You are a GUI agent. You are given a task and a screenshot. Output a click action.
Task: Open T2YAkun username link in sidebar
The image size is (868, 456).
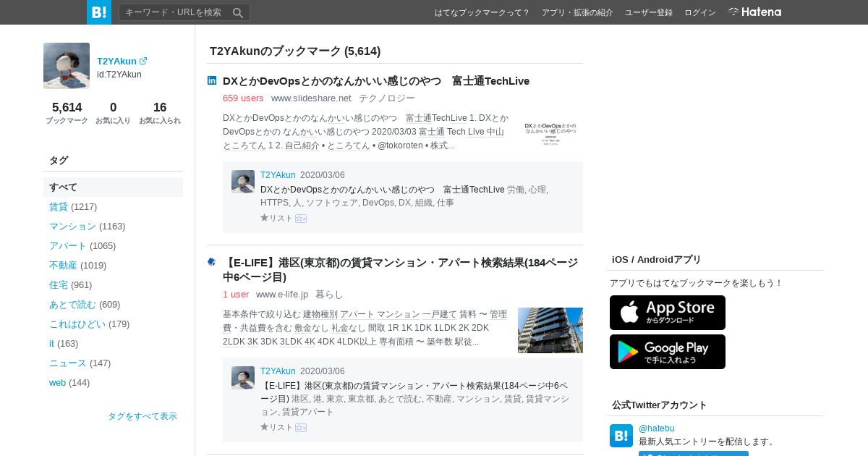(116, 61)
